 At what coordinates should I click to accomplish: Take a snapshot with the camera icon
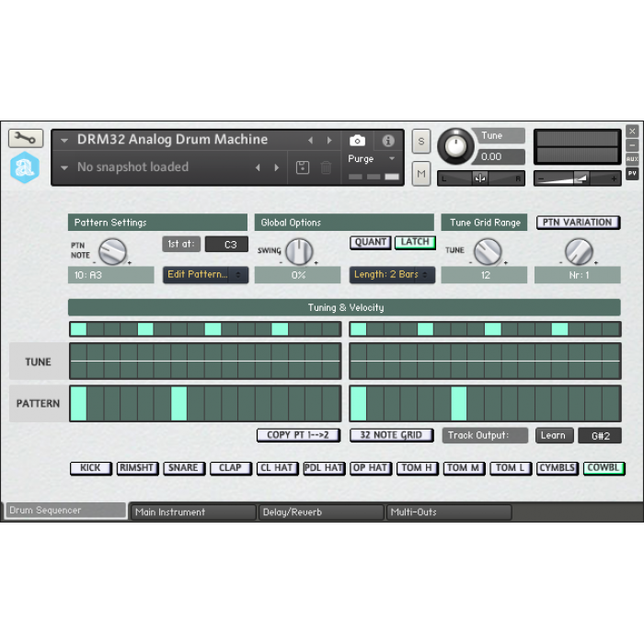[x=357, y=141]
